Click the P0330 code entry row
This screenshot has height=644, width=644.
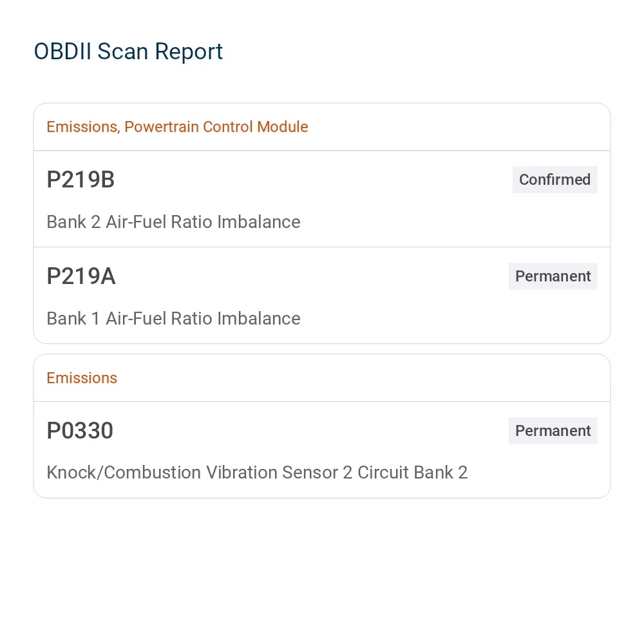point(322,450)
